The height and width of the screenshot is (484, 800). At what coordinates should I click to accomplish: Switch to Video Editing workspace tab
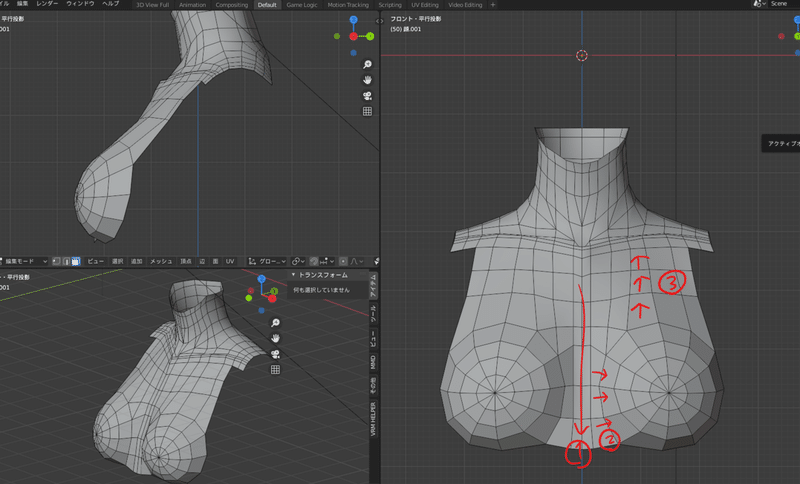465,5
